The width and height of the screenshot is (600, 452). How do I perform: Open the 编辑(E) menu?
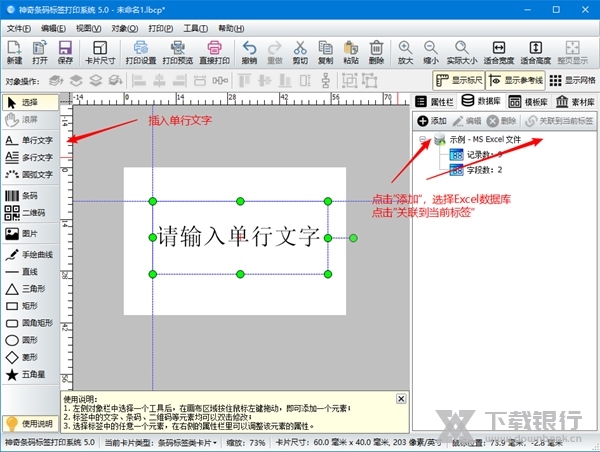click(54, 29)
